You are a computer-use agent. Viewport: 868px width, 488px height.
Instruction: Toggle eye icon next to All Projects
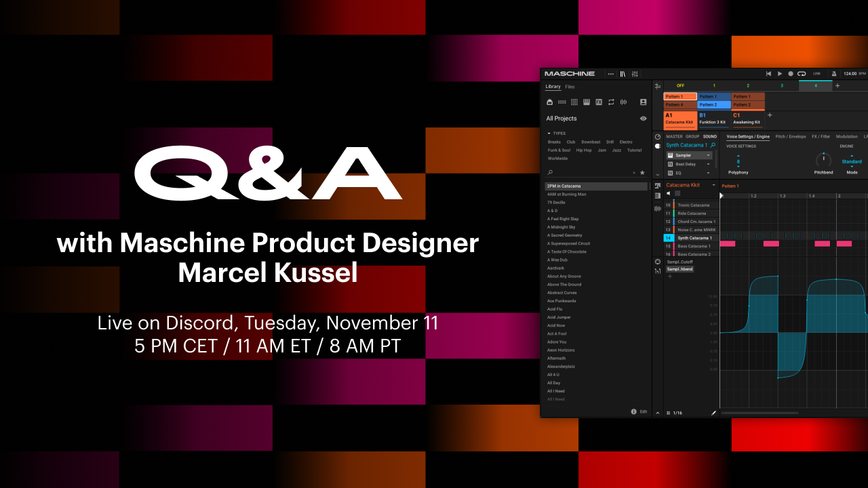click(643, 119)
